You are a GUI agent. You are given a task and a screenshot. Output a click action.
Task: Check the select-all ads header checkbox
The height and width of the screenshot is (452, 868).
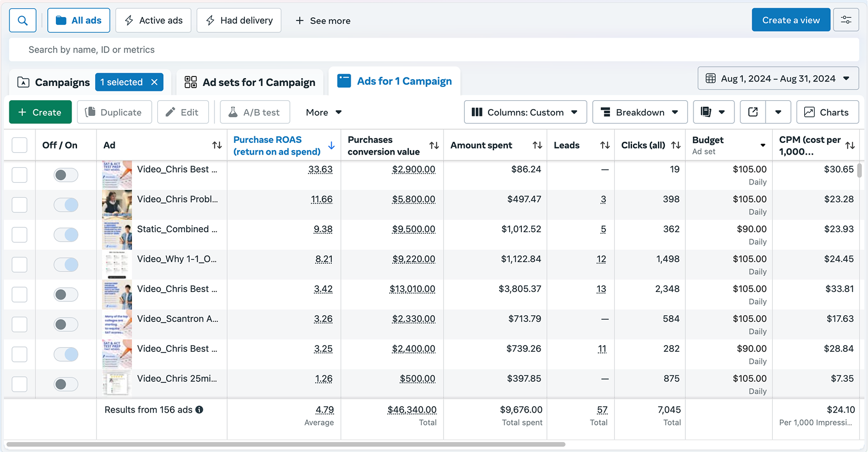click(19, 145)
